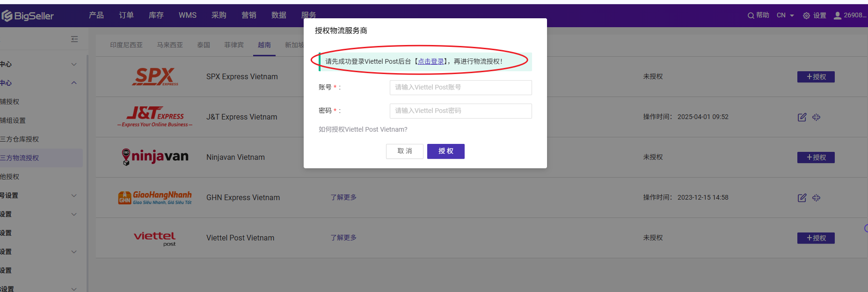Viewport: 868px width, 292px height.
Task: Switch to the 泰国 tab
Action: pyautogui.click(x=204, y=45)
